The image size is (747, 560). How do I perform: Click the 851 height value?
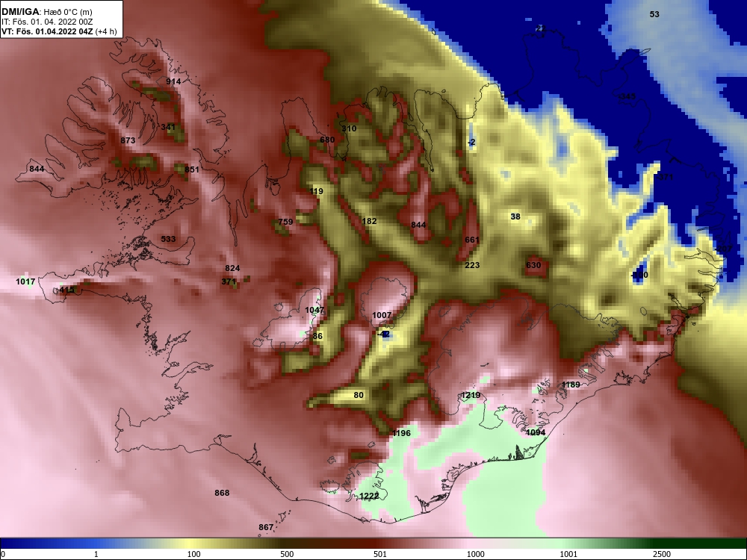192,169
